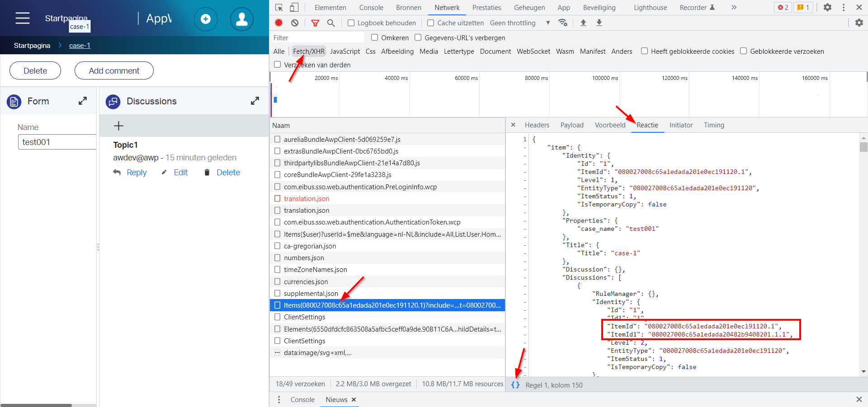
Task: Open the network search magnifier
Action: click(x=331, y=23)
